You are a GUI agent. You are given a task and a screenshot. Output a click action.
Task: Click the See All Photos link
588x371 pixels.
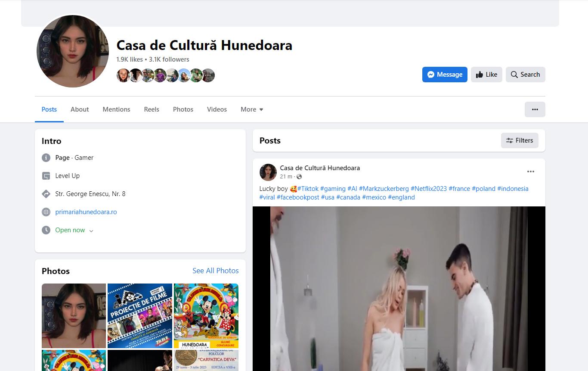[215, 271]
